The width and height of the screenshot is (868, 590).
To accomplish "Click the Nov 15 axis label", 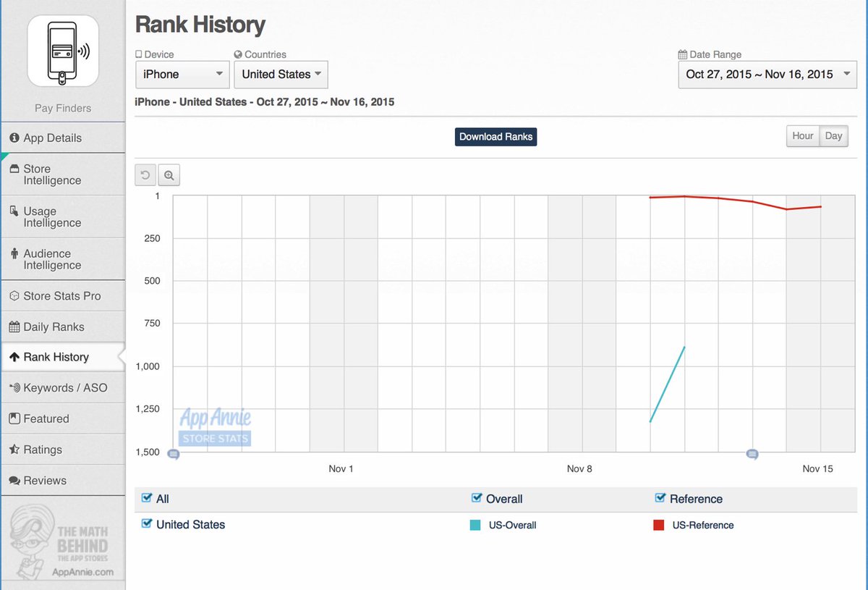I will pos(817,469).
